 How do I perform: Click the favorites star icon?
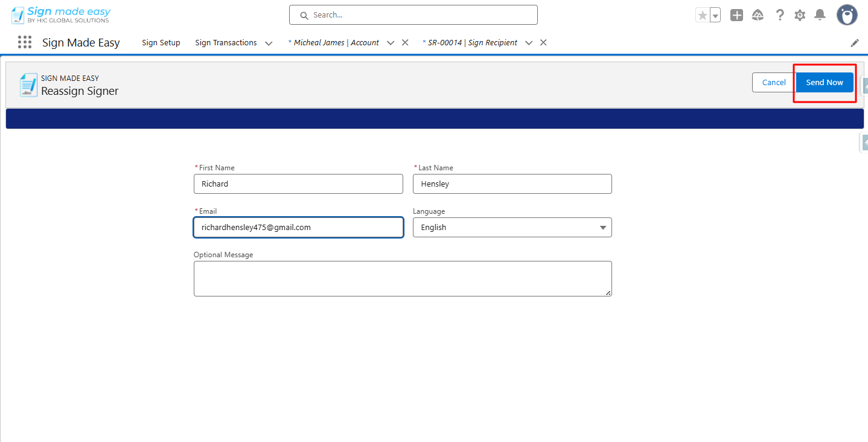(x=702, y=15)
